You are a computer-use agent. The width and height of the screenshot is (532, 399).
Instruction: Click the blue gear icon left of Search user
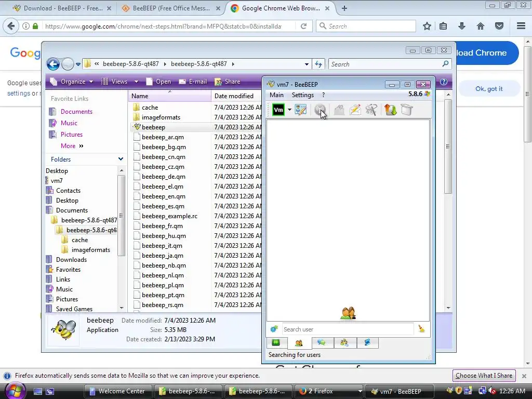[x=274, y=329]
